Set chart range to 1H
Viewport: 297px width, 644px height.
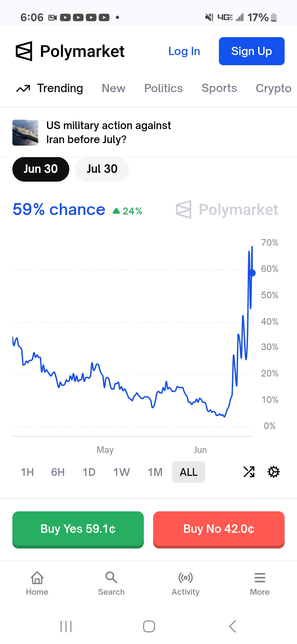click(x=27, y=472)
